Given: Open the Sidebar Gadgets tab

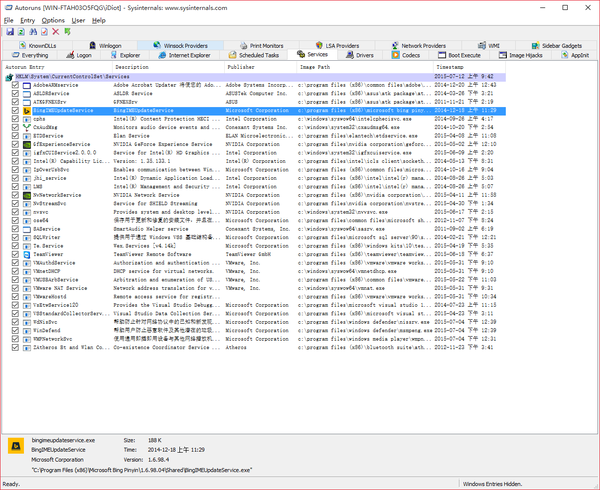Looking at the screenshot, I should pyautogui.click(x=557, y=46).
